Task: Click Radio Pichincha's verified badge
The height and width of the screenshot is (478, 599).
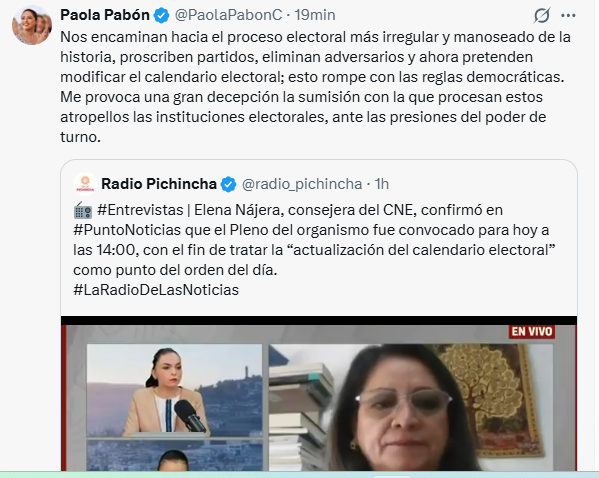Action: point(228,185)
